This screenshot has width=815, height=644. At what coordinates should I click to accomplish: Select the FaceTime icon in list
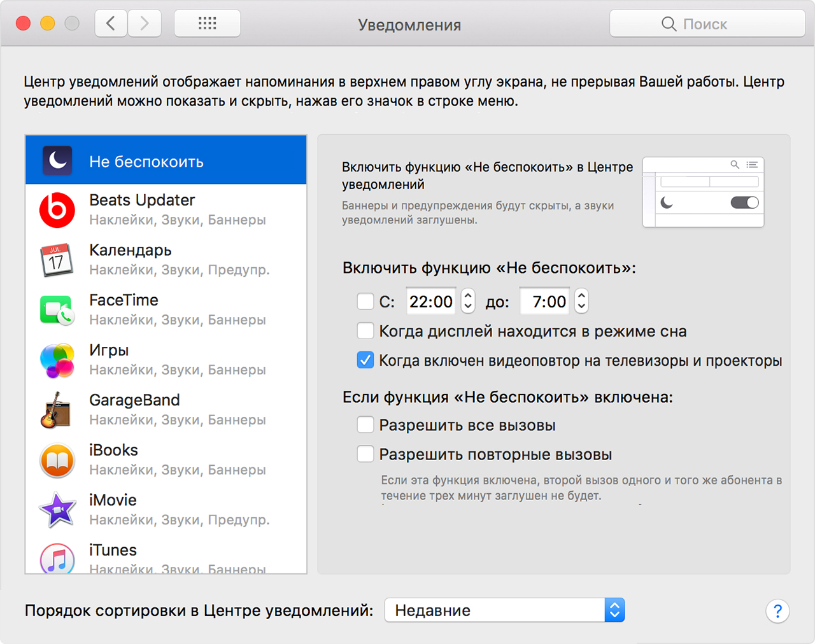click(x=57, y=310)
